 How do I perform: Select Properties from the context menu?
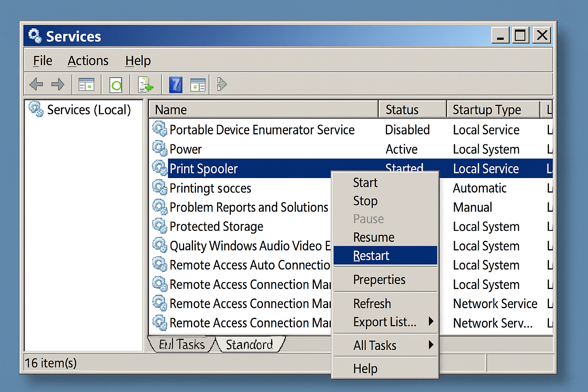tap(379, 279)
